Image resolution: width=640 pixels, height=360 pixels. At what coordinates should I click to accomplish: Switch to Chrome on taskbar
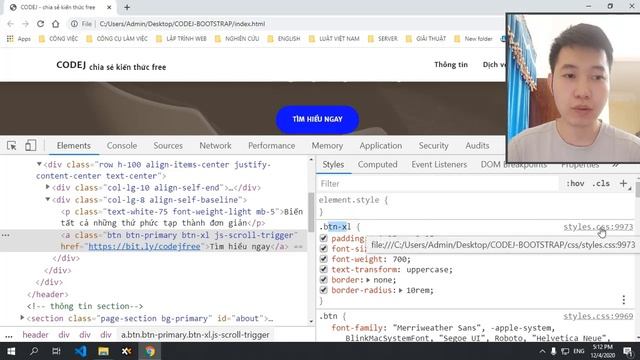coord(150,351)
